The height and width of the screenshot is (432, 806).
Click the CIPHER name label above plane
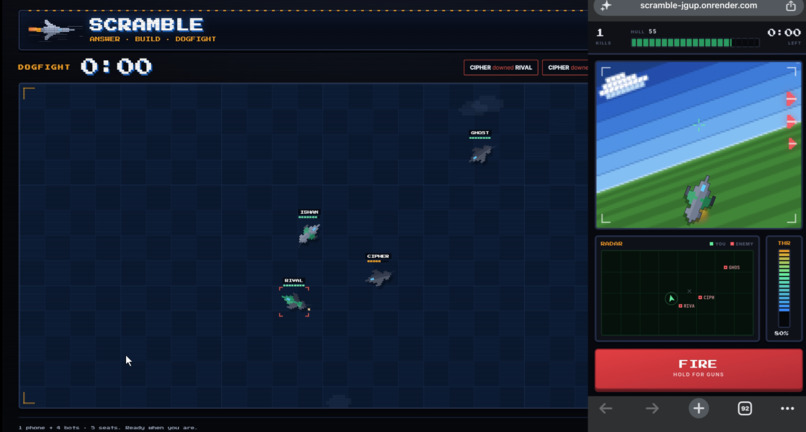point(378,256)
